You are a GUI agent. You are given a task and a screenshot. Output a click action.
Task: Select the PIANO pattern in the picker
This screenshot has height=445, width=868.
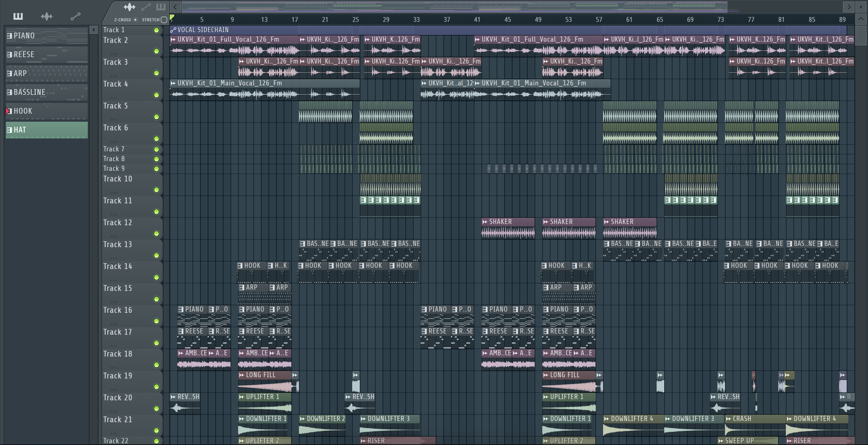(47, 36)
